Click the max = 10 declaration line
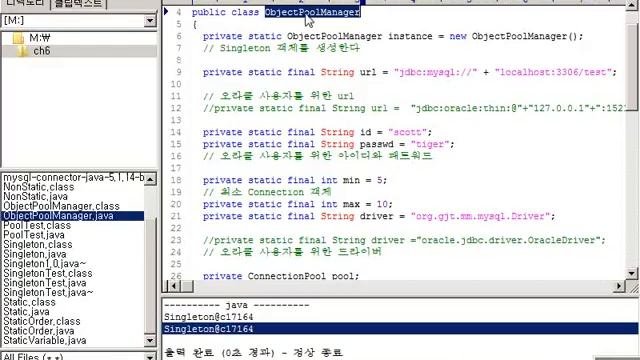 tap(298, 204)
